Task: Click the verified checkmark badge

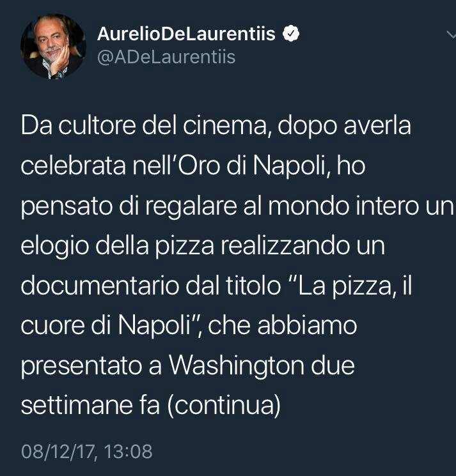Action: [x=291, y=33]
